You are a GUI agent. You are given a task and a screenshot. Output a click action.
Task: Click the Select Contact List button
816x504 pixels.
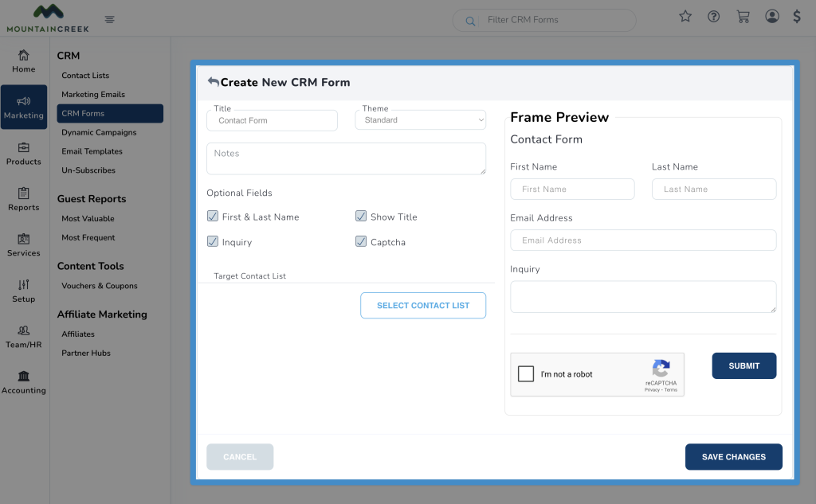[423, 306]
